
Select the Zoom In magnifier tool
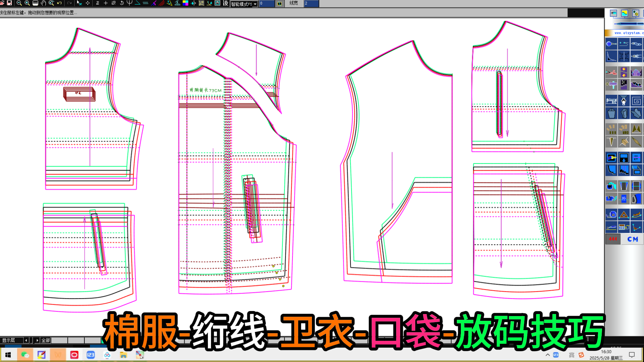point(26,4)
